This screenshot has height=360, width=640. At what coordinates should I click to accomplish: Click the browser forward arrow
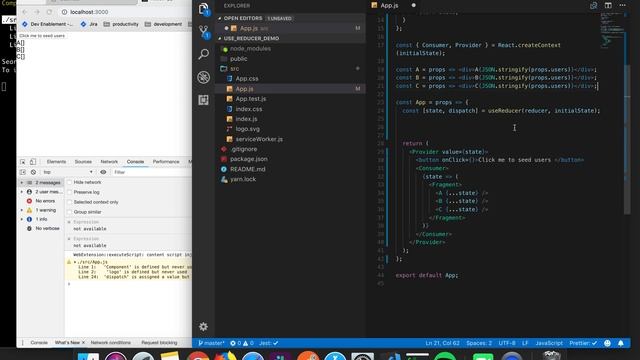(x=37, y=12)
